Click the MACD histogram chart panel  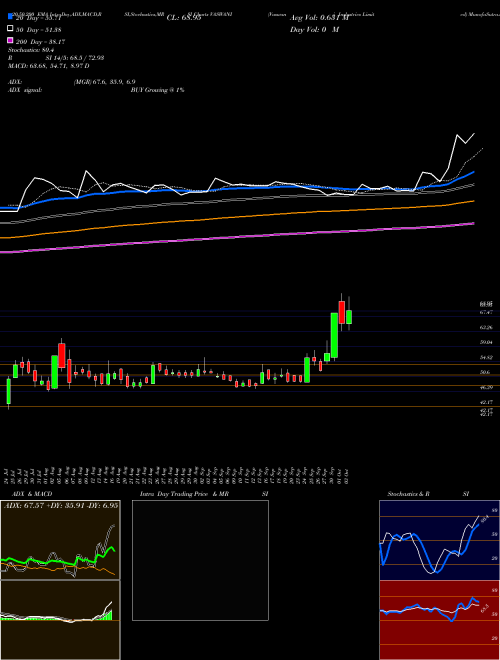point(60,620)
